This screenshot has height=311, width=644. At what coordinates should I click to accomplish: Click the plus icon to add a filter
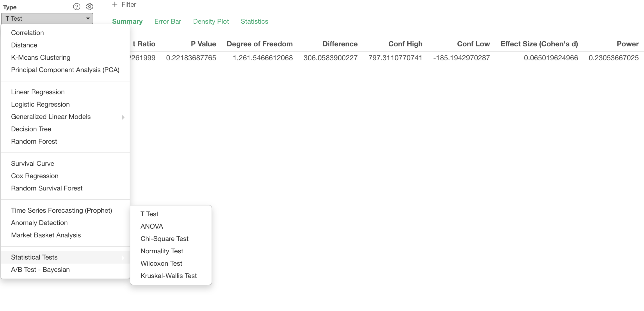(x=115, y=4)
